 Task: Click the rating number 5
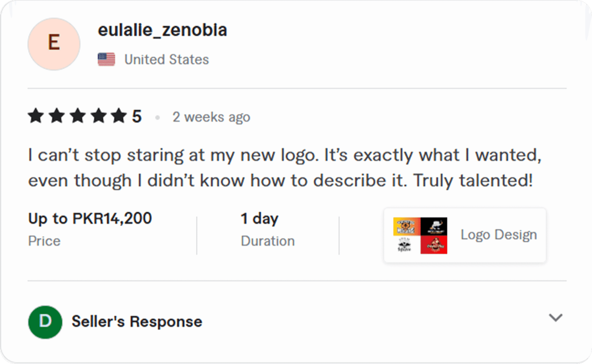[x=137, y=117]
